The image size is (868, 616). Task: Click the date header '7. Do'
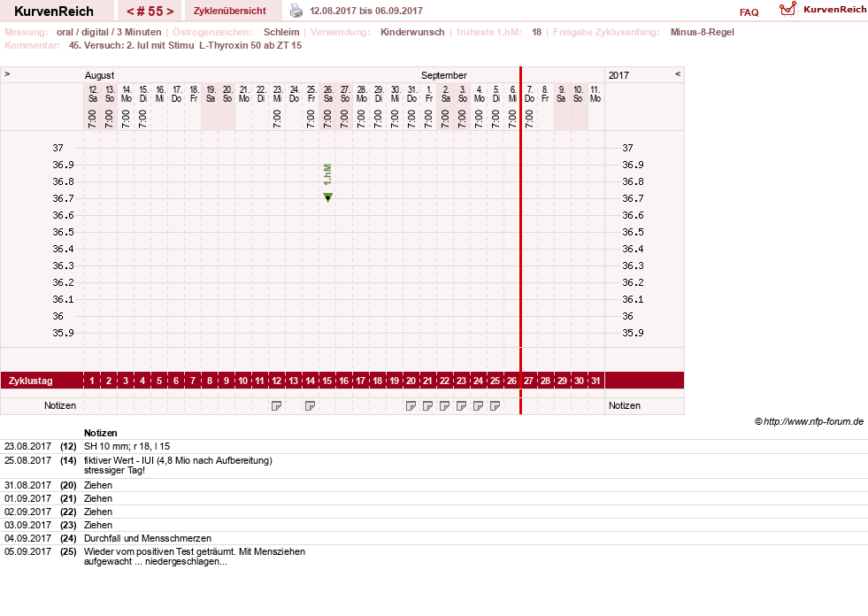pyautogui.click(x=529, y=94)
